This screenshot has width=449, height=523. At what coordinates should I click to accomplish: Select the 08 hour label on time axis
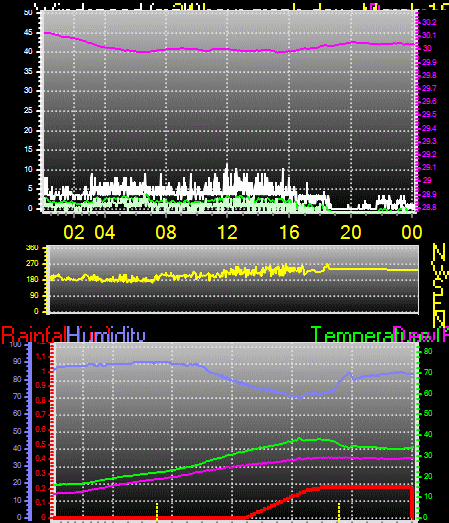point(166,232)
